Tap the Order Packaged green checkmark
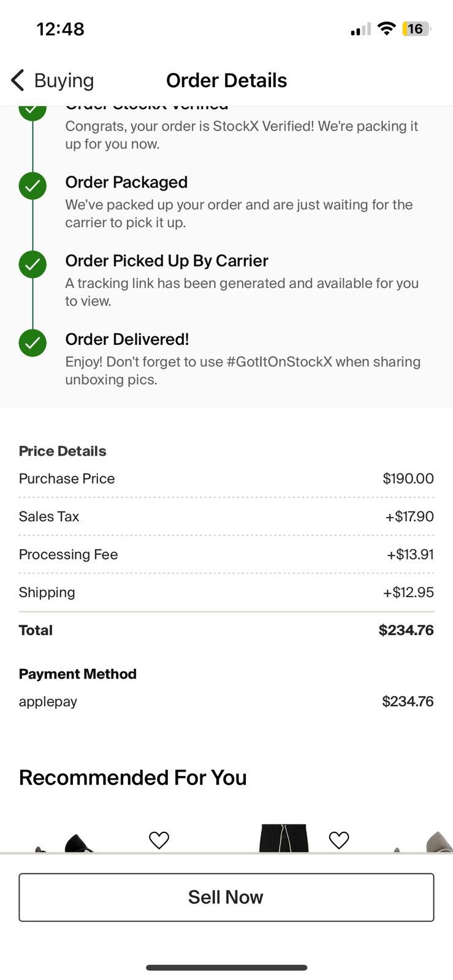Screen dimensions: 453x980 click(x=32, y=186)
